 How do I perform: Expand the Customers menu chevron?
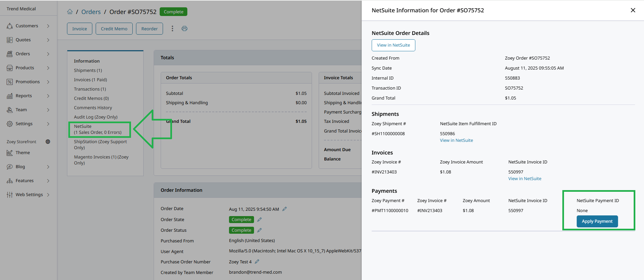click(x=48, y=26)
